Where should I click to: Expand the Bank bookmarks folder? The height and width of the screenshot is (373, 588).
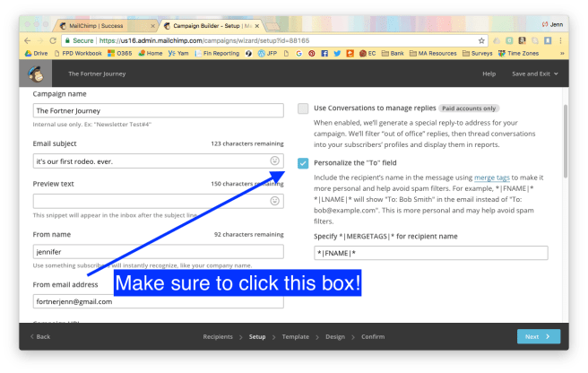coord(393,53)
